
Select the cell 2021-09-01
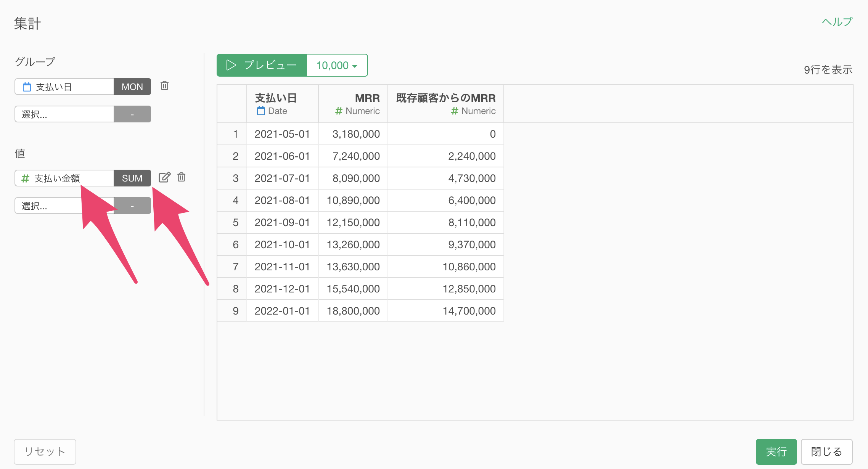click(282, 222)
